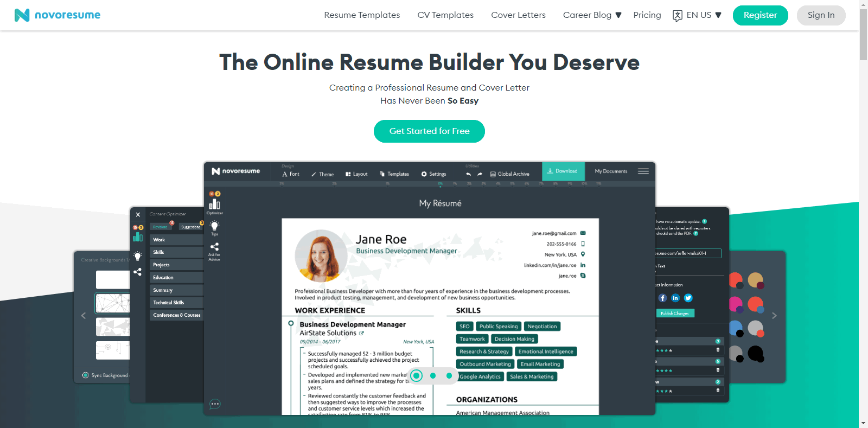The height and width of the screenshot is (428, 868).
Task: Click the language translate icon beside EN US
Action: tap(678, 16)
